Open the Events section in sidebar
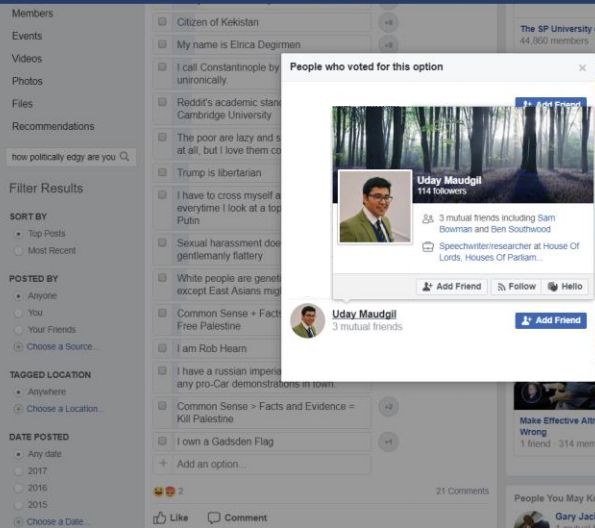This screenshot has width=595, height=528. [27, 36]
